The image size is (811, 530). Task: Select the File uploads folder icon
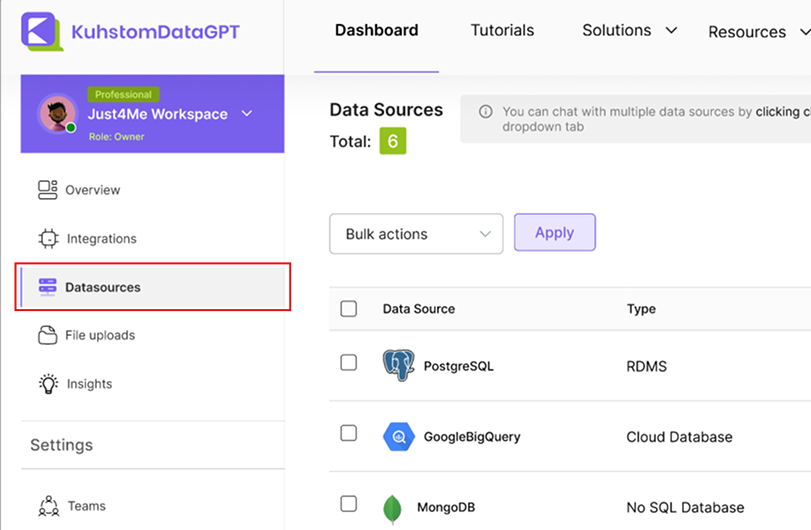(x=47, y=335)
